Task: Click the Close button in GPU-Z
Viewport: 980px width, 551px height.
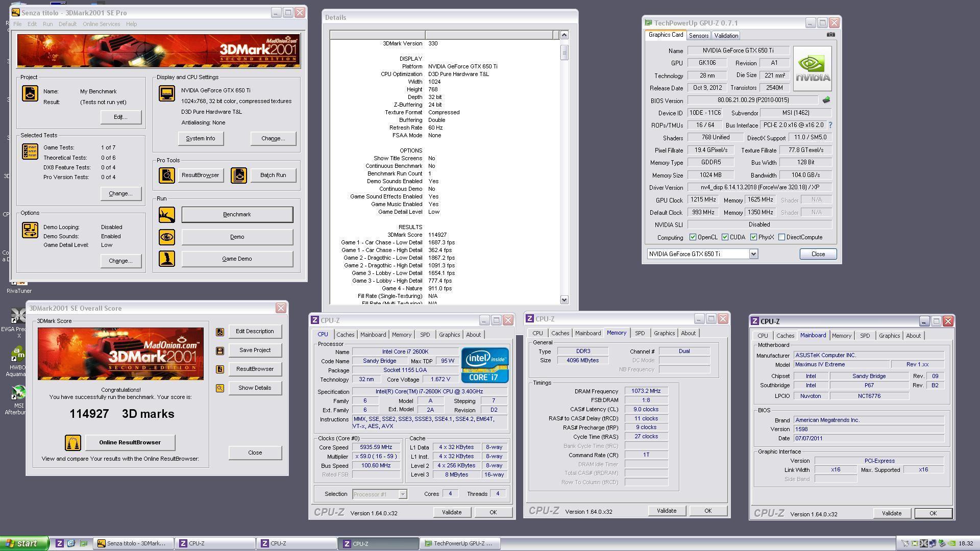Action: pos(818,254)
